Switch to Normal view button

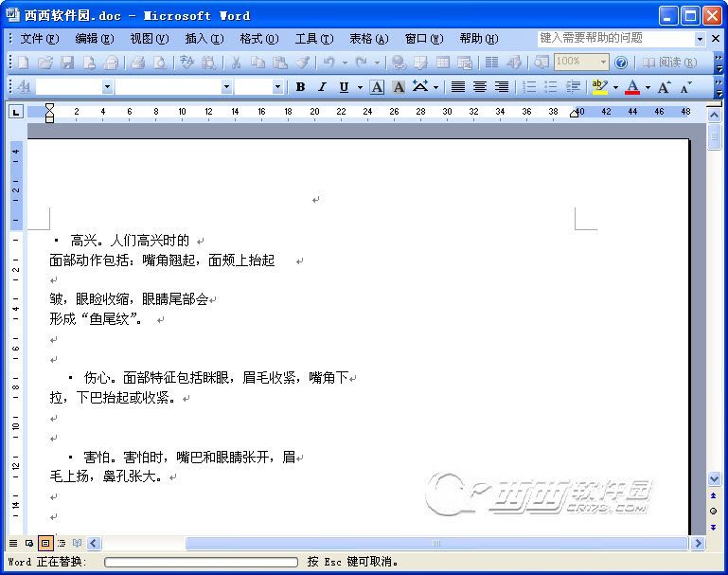click(x=13, y=543)
